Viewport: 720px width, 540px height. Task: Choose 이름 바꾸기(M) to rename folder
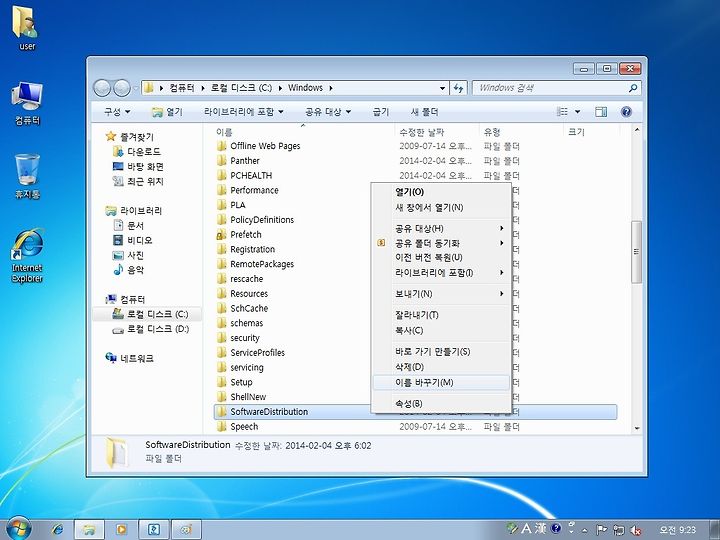pyautogui.click(x=442, y=382)
